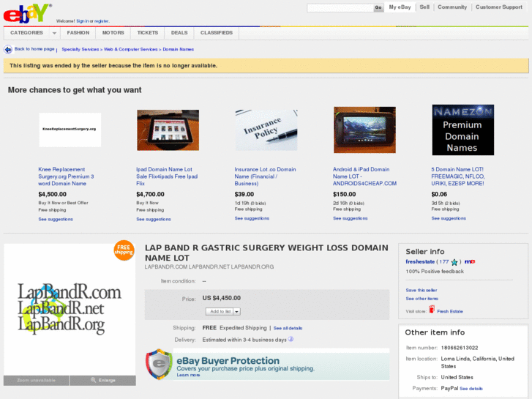Expand the Categories dropdown arrow
The height and width of the screenshot is (399, 532).
pos(54,33)
